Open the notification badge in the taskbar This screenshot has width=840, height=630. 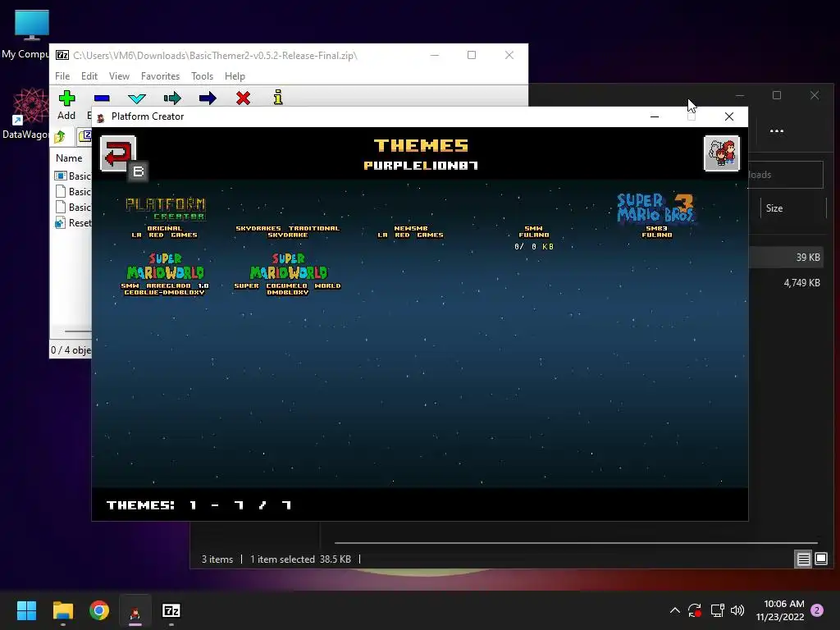817,610
